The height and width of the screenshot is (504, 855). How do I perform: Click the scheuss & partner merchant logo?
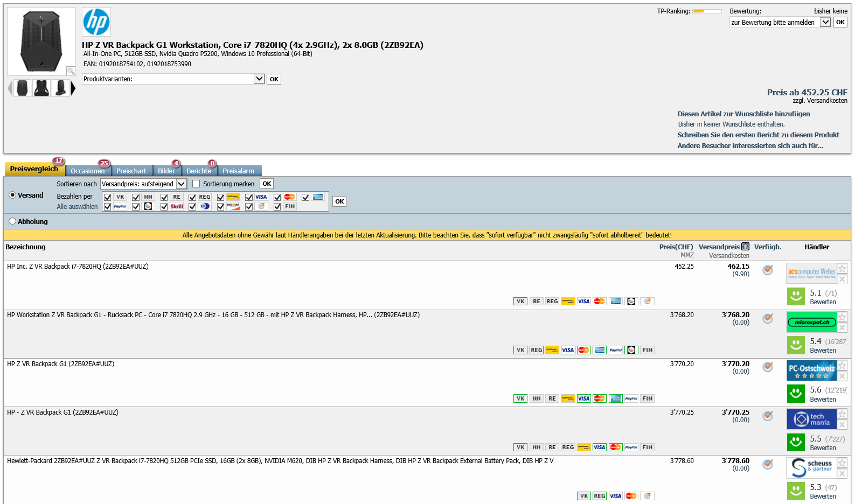[x=811, y=467]
